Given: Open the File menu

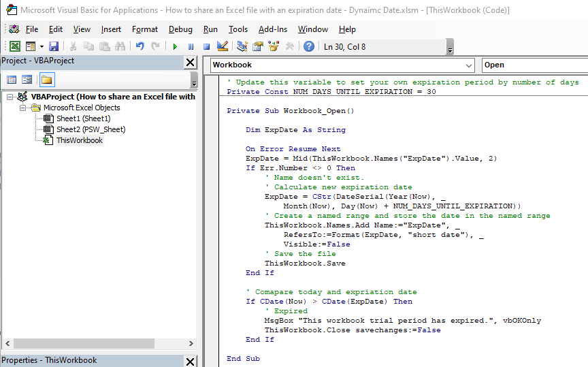Looking at the screenshot, I should (x=32, y=29).
